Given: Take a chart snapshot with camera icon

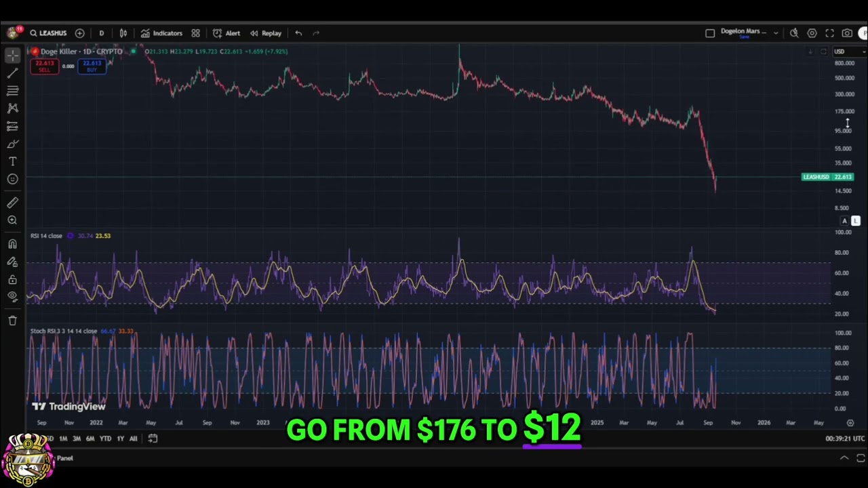Looking at the screenshot, I should [x=847, y=33].
